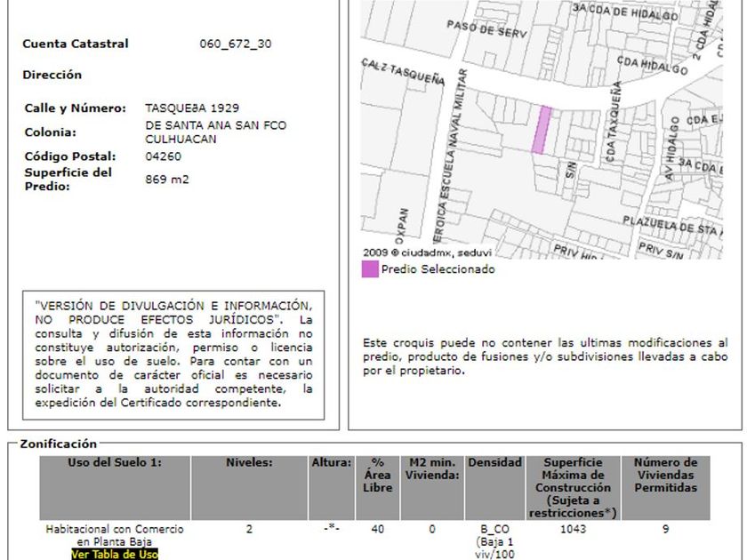
Task: Click the 'Código Postal:' label
Action: [x=70, y=156]
